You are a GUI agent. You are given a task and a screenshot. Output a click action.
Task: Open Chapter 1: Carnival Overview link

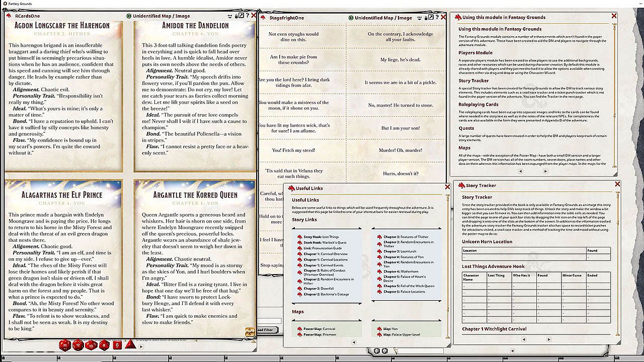point(326,254)
